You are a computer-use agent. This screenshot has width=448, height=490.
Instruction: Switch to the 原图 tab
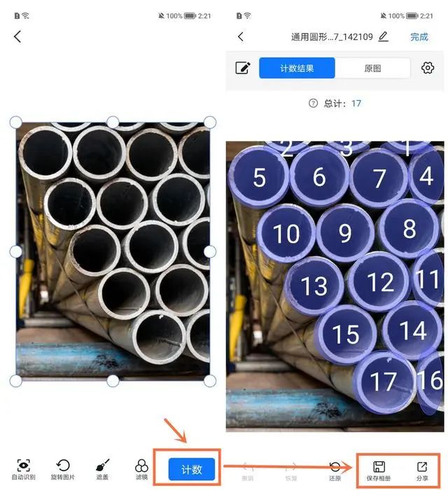(372, 68)
